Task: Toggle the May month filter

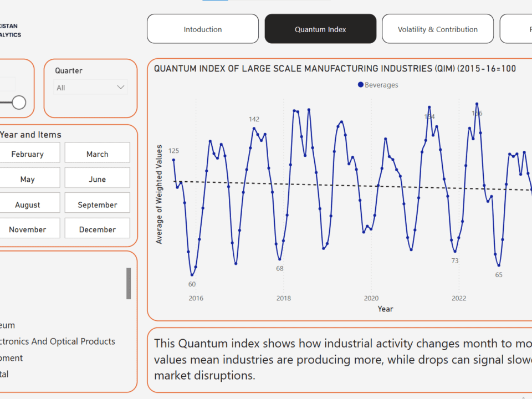Action: click(28, 179)
